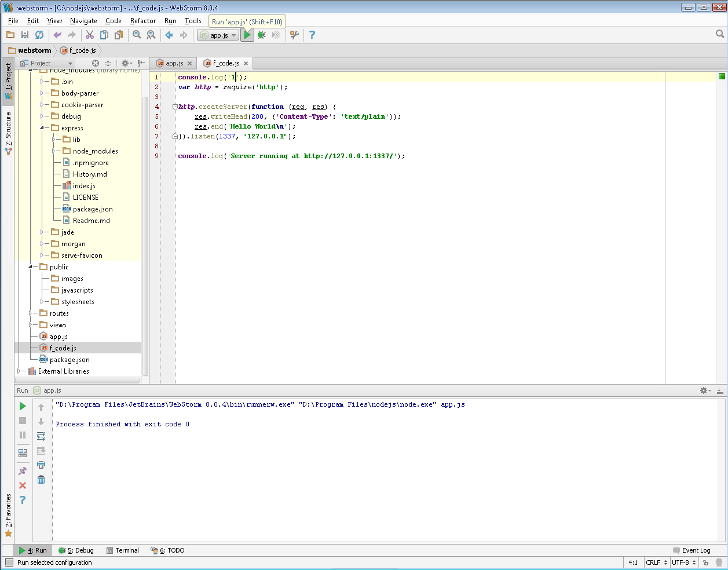Image resolution: width=728 pixels, height=570 pixels.
Task: Click the Cut scissors icon
Action: click(90, 35)
